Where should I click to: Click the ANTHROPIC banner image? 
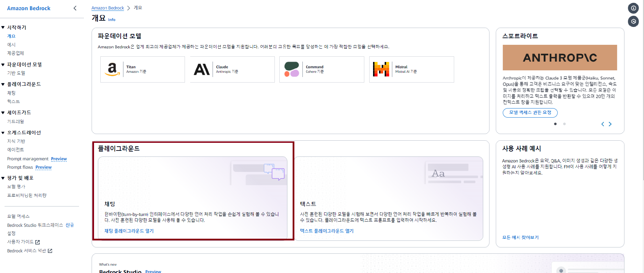pyautogui.click(x=560, y=57)
